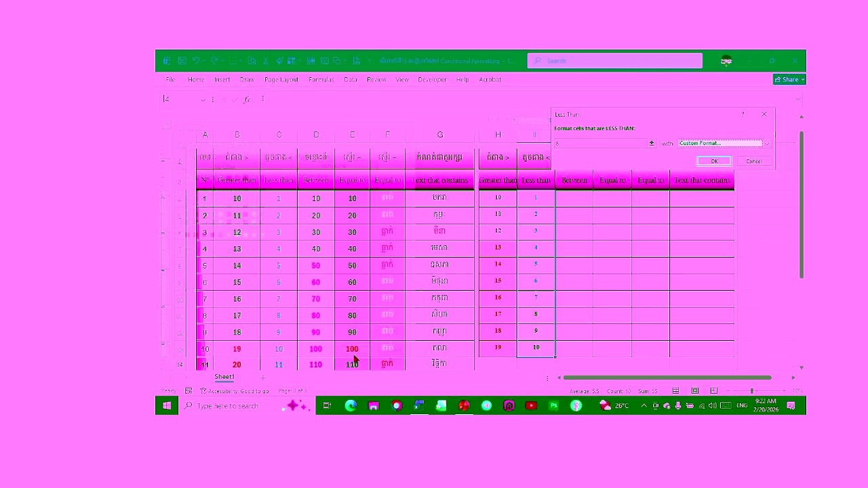Click the Less Than dialog help question mark
The width and height of the screenshot is (868, 488).
[x=743, y=115]
